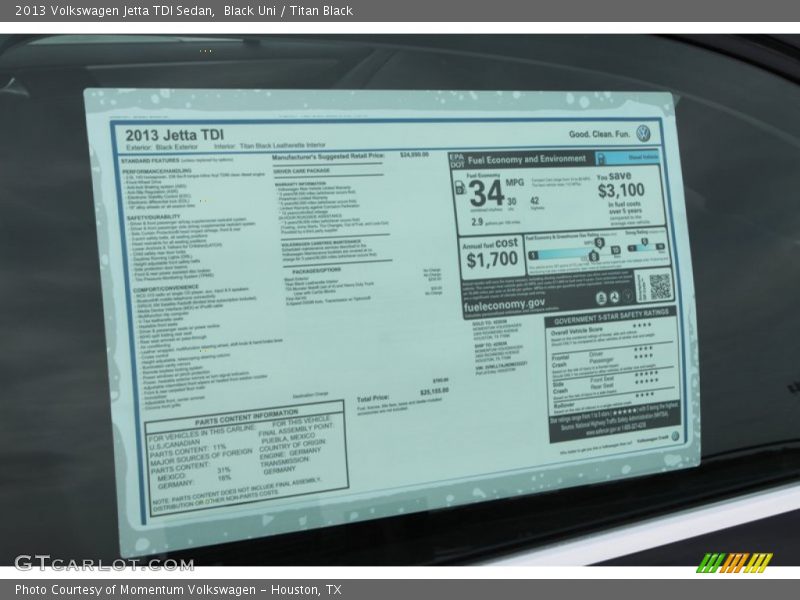Select the 'Good. Clean. Fun.' slogan

point(599,134)
